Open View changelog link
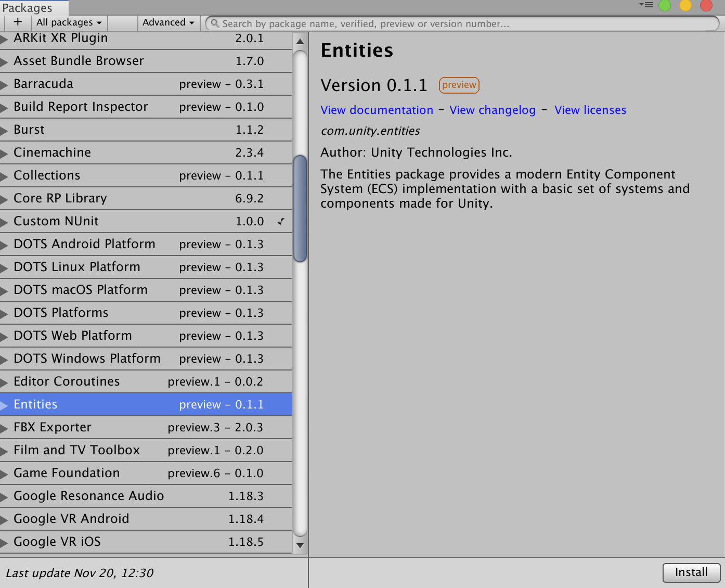The height and width of the screenshot is (588, 725). (492, 110)
